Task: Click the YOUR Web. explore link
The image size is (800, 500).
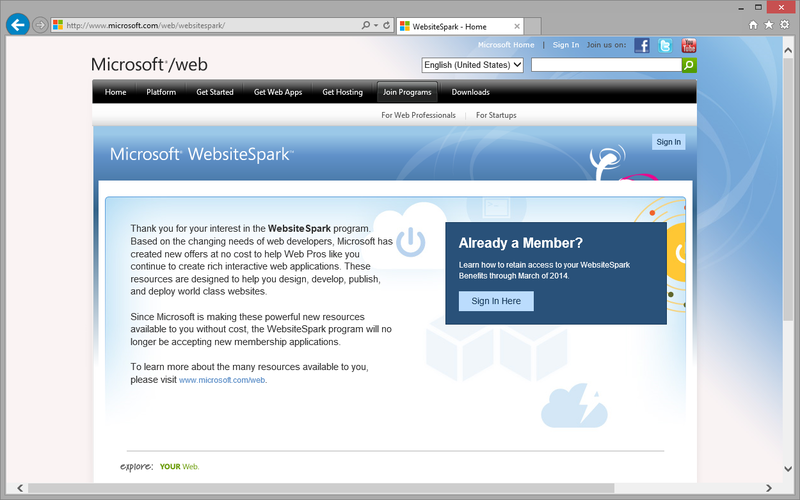Action: coord(179,466)
